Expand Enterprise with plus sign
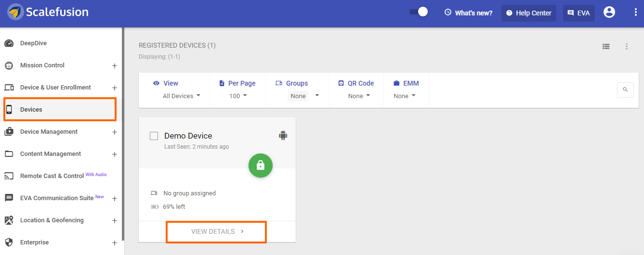Image resolution: width=644 pixels, height=255 pixels. (x=115, y=243)
